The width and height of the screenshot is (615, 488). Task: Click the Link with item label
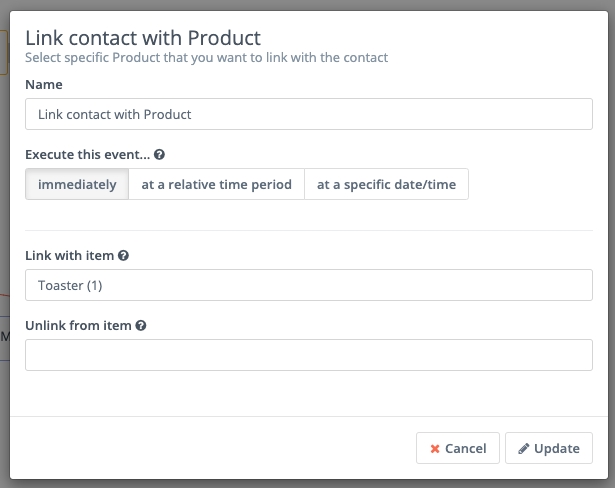[70, 256]
